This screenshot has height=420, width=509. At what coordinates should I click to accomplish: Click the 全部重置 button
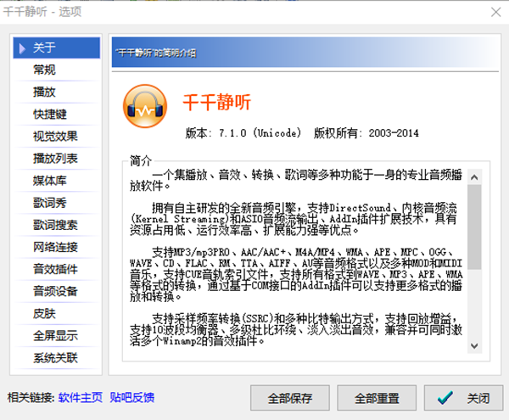(377, 398)
